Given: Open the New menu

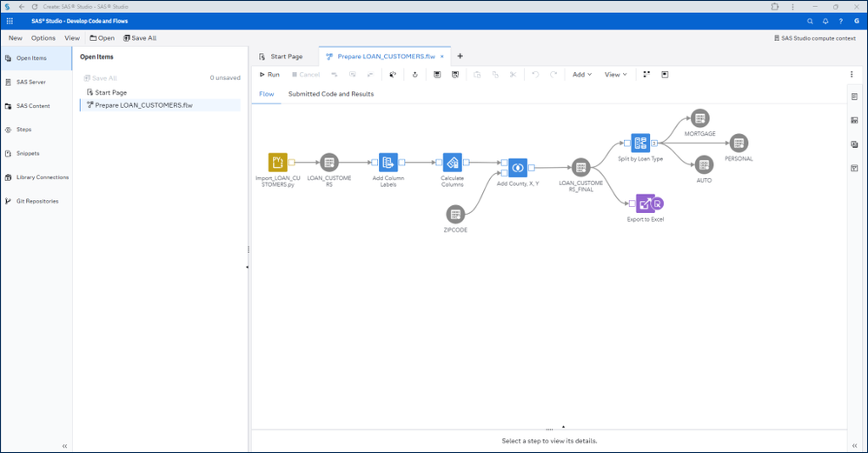Looking at the screenshot, I should (x=16, y=38).
